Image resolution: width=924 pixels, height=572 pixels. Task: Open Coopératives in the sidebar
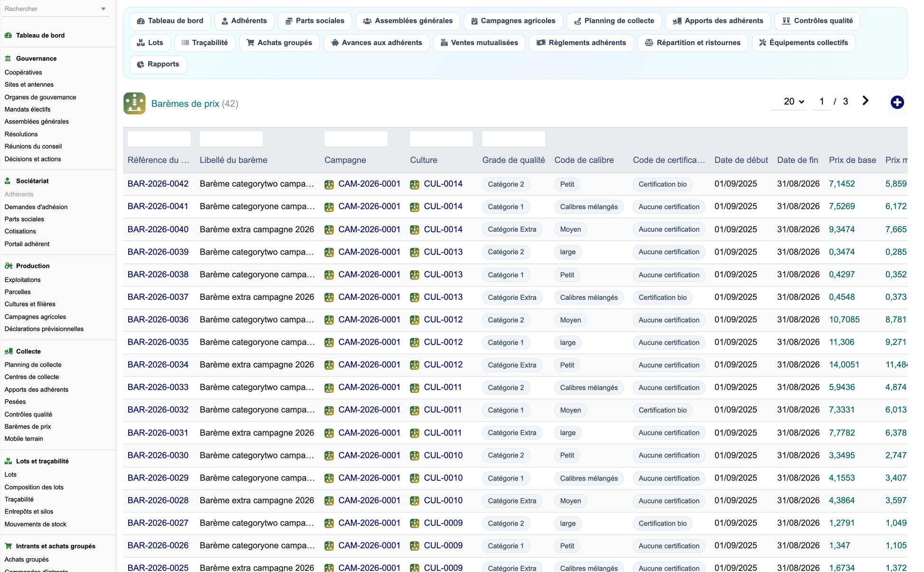(x=23, y=72)
